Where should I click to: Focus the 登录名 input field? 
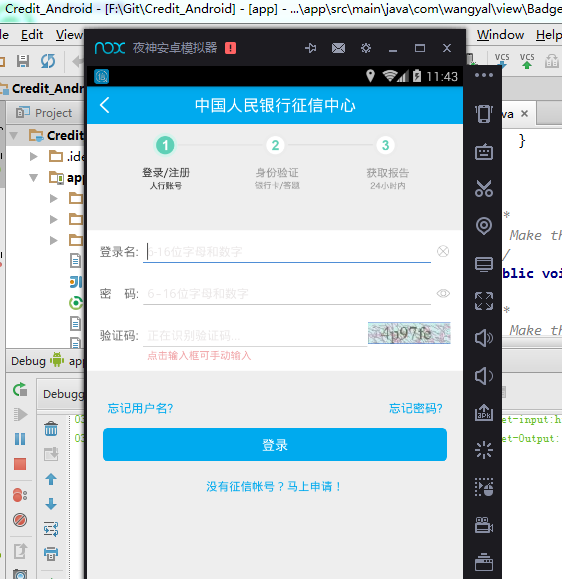(287, 252)
